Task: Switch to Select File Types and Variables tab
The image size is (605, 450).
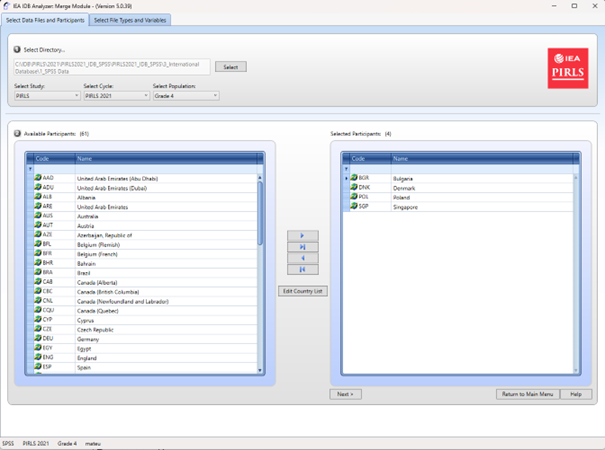Action: (x=130, y=20)
